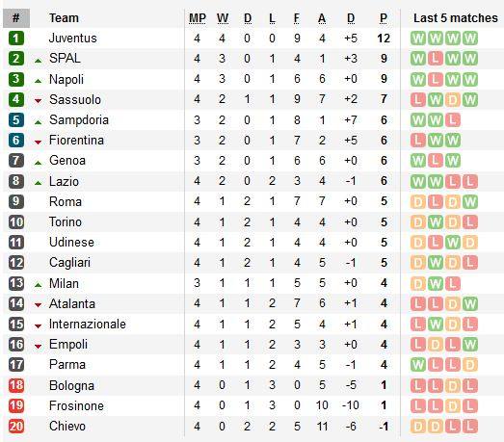
Task: Select the rank 5 teal badge for Sampdoria
Action: coord(16,120)
